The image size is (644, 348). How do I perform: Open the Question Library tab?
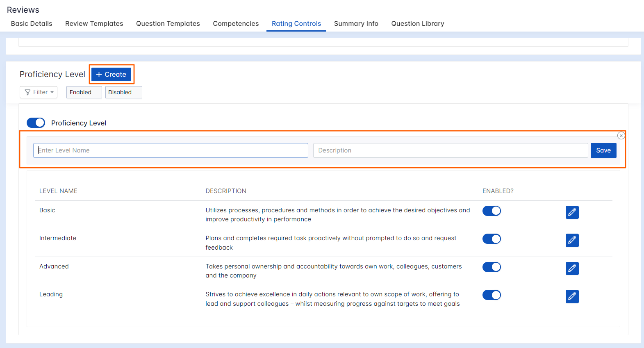[417, 24]
